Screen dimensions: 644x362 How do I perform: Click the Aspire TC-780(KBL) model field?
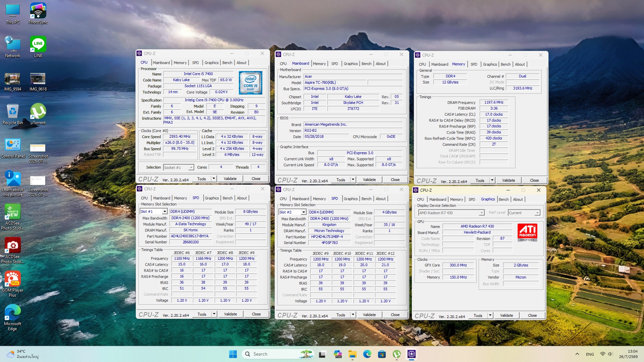[x=335, y=82]
